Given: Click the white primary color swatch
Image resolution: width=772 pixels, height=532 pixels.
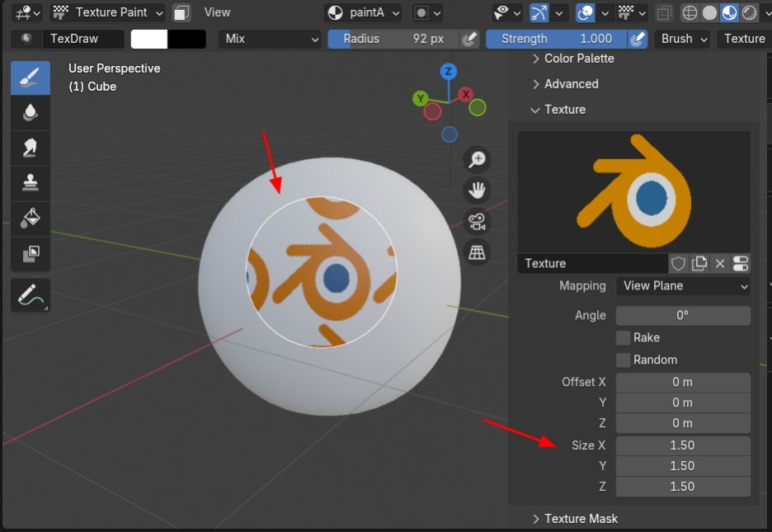Looking at the screenshot, I should [148, 39].
